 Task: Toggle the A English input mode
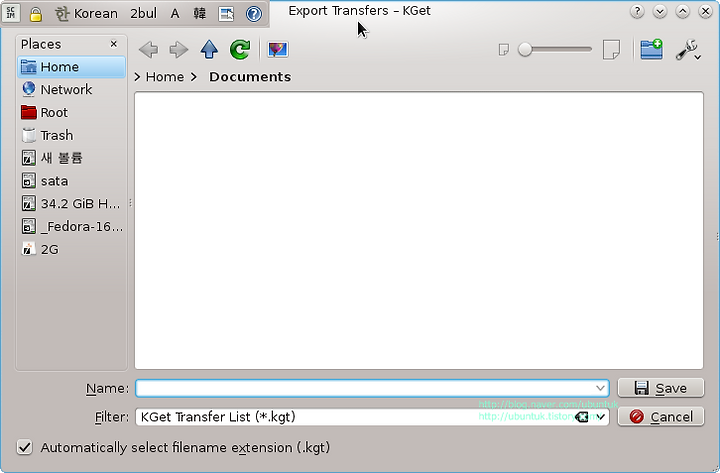tap(174, 14)
